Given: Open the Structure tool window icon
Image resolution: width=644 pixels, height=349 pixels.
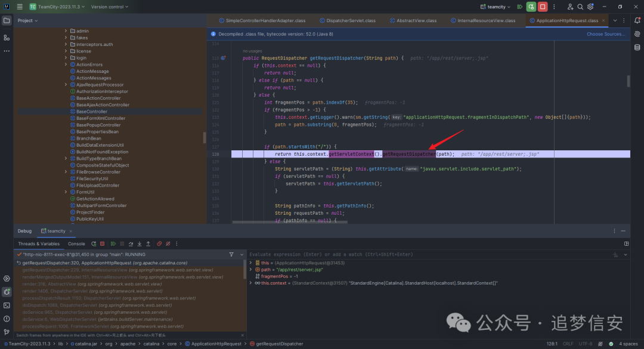Looking at the screenshot, I should (7, 37).
